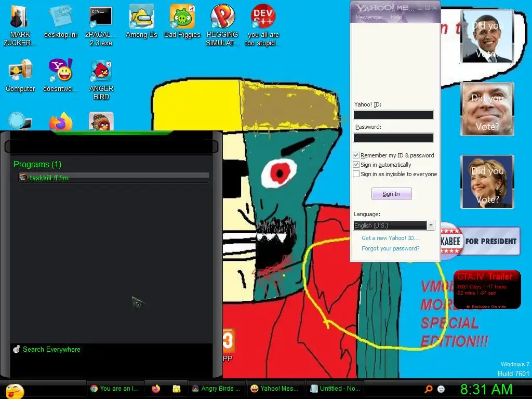Click 'Forgot your password?' link
This screenshot has height=399, width=532.
pos(391,248)
